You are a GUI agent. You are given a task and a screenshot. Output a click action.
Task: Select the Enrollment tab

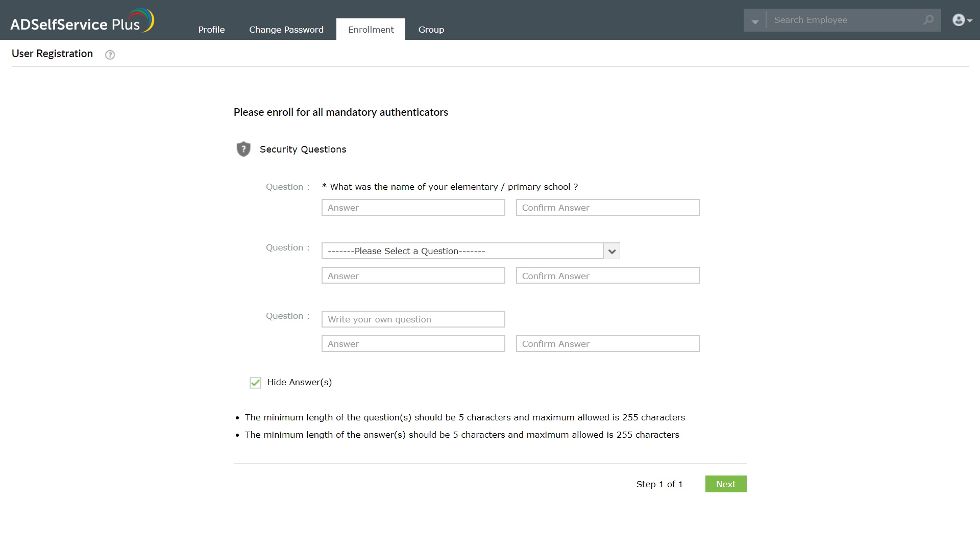point(371,29)
